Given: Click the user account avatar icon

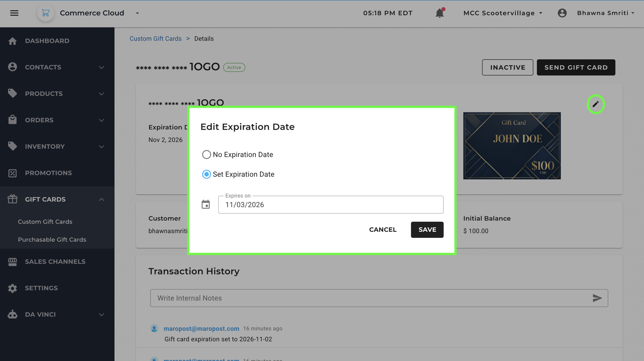Looking at the screenshot, I should click(562, 13).
